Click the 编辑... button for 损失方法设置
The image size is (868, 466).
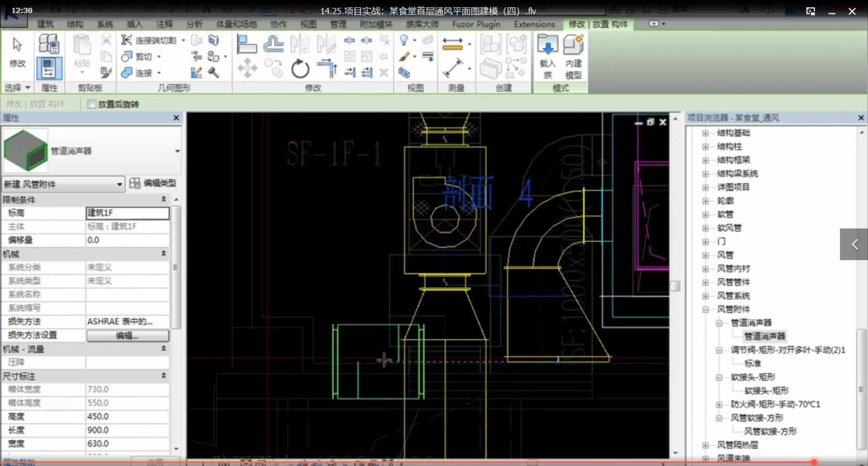(127, 336)
